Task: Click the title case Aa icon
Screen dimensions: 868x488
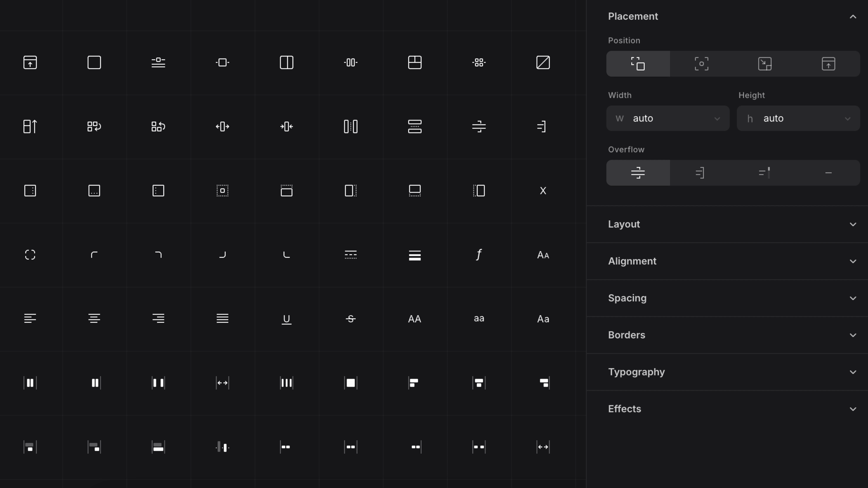Action: point(543,319)
